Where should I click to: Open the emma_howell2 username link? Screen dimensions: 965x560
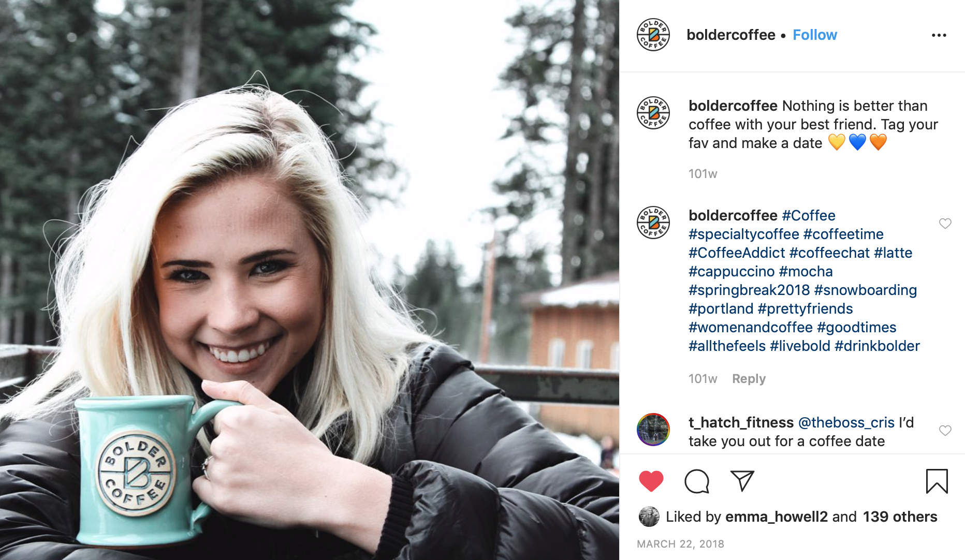pos(776,517)
